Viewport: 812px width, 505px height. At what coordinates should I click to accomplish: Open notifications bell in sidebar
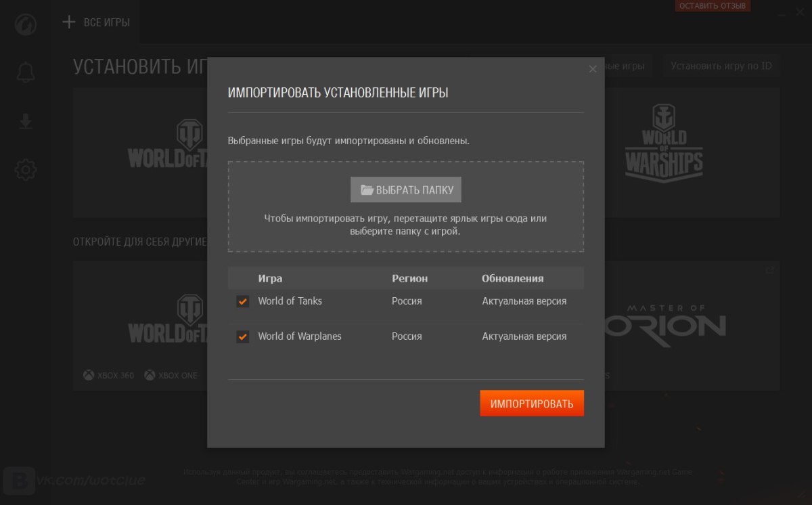[26, 72]
